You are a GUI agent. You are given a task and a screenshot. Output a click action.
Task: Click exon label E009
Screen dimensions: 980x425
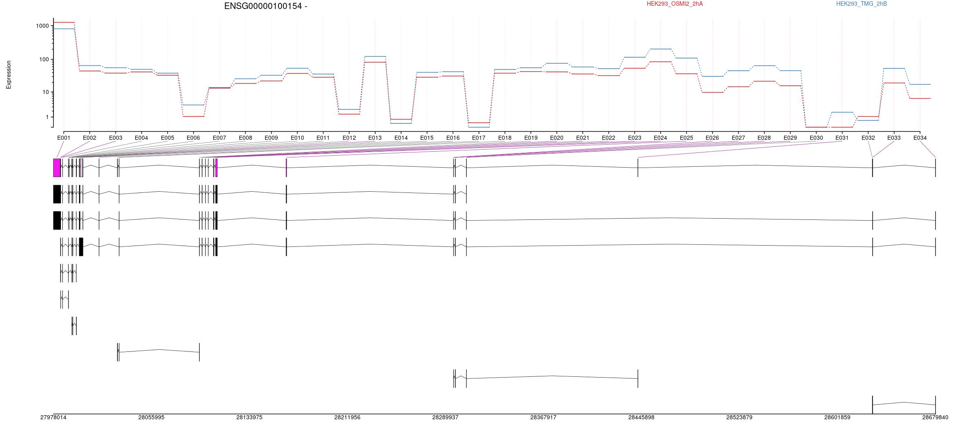click(271, 138)
